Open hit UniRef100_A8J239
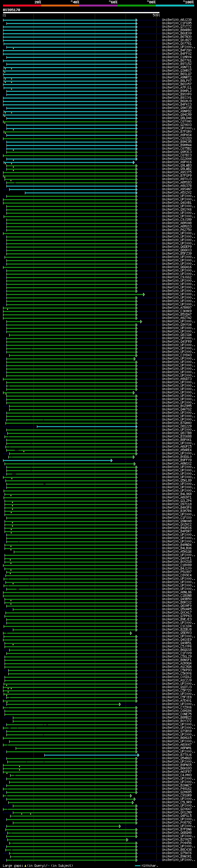The width and height of the screenshot is (197, 868). pyautogui.click(x=177, y=20)
